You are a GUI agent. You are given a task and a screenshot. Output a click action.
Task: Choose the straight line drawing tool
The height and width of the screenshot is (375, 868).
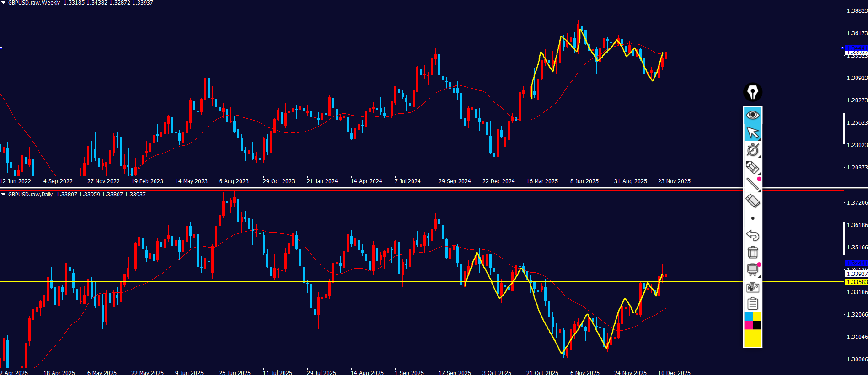pos(753,184)
